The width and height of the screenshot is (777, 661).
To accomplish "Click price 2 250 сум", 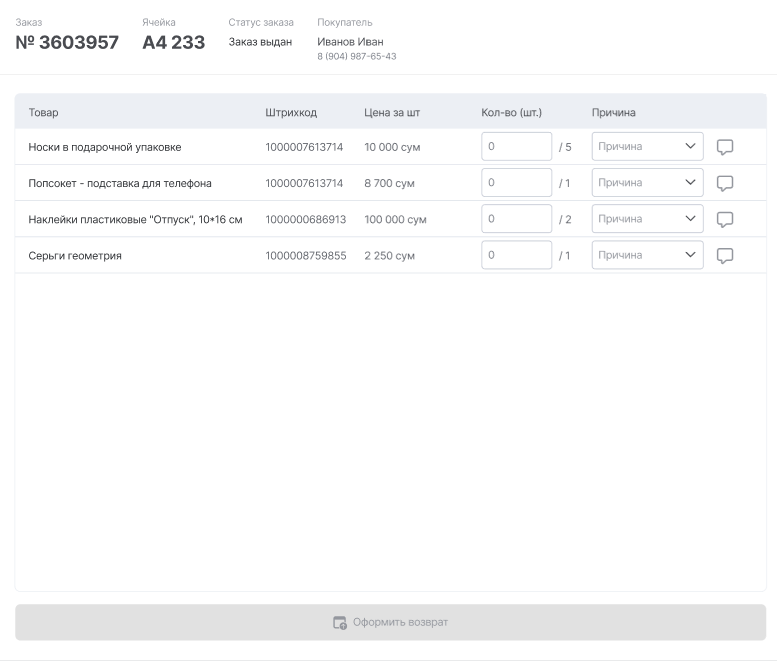I will tap(389, 256).
